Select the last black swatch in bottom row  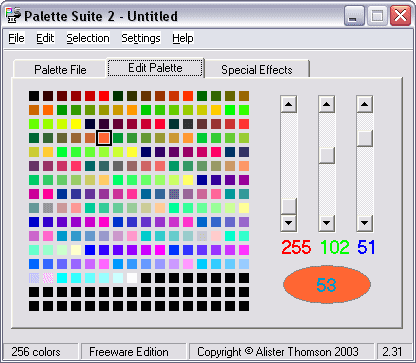click(244, 306)
